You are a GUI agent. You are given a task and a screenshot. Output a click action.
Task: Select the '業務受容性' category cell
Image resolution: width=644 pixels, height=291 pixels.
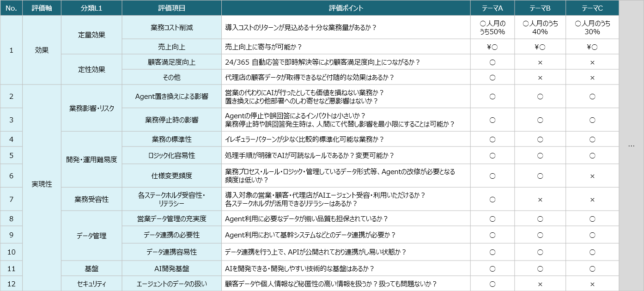click(x=91, y=199)
